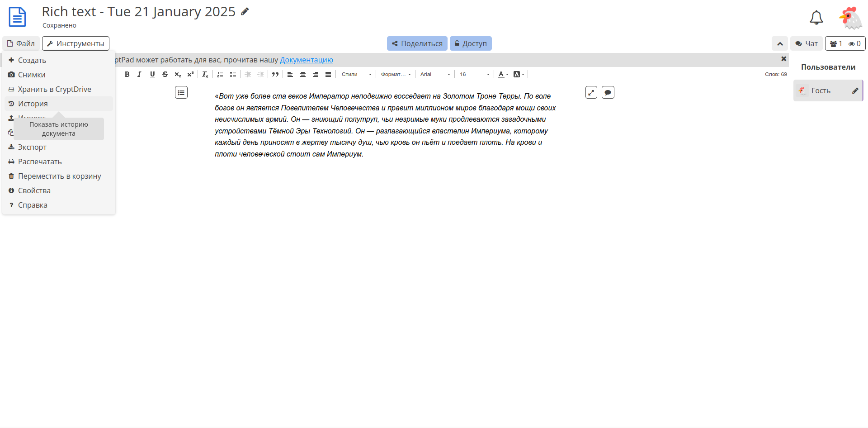Choose Переместить в корзину

point(59,176)
